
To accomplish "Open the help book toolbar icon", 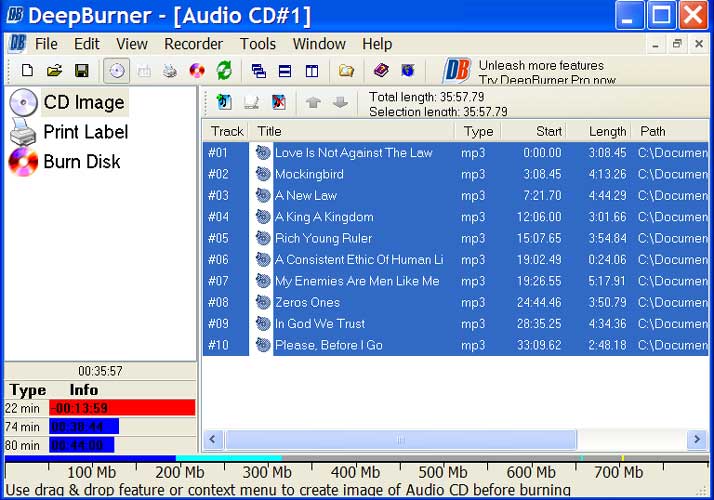I will (x=381, y=70).
